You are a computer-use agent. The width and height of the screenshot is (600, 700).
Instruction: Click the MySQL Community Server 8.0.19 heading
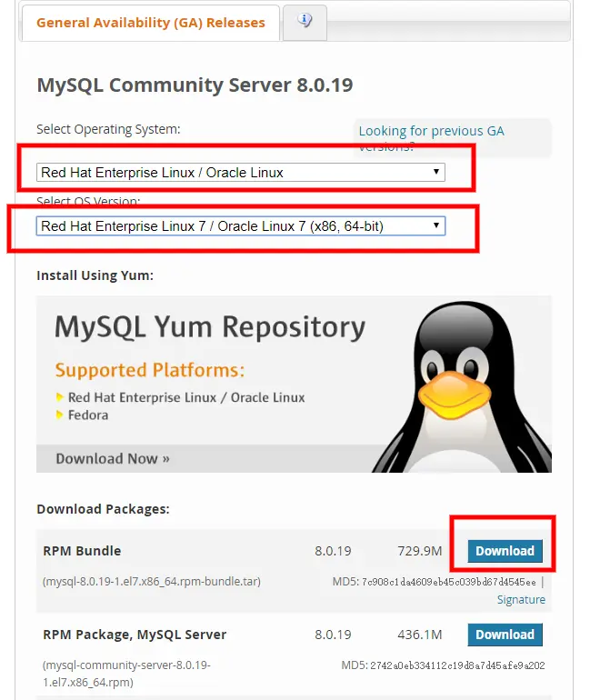click(195, 85)
